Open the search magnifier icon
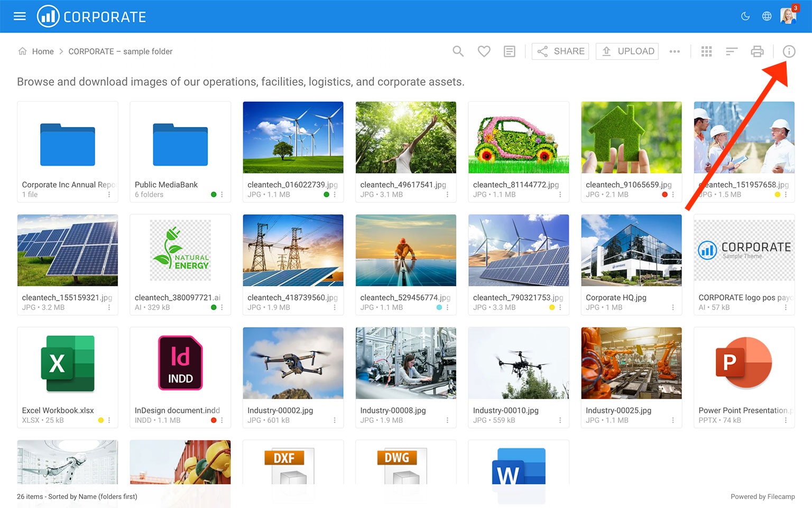 pos(458,51)
